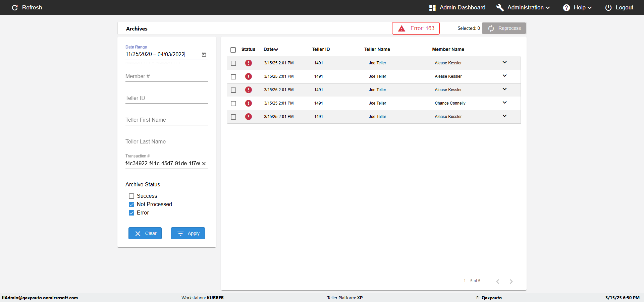
Task: Open the Admin Dashboard
Action: (x=457, y=7)
